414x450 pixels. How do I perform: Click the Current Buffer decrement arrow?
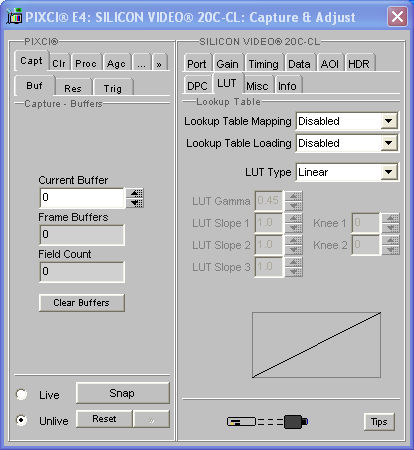pos(136,203)
